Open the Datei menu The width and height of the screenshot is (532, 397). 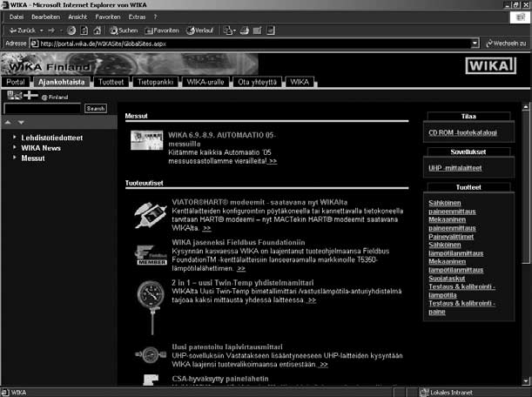(17, 17)
